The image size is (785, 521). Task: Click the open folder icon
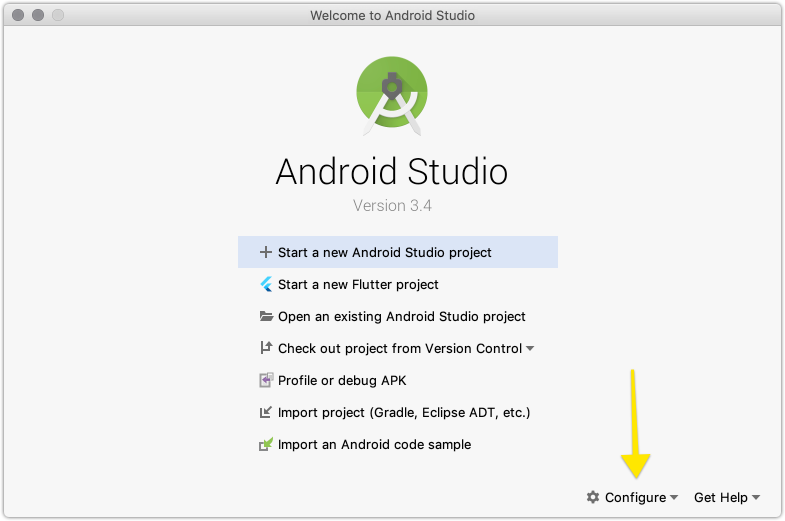266,316
